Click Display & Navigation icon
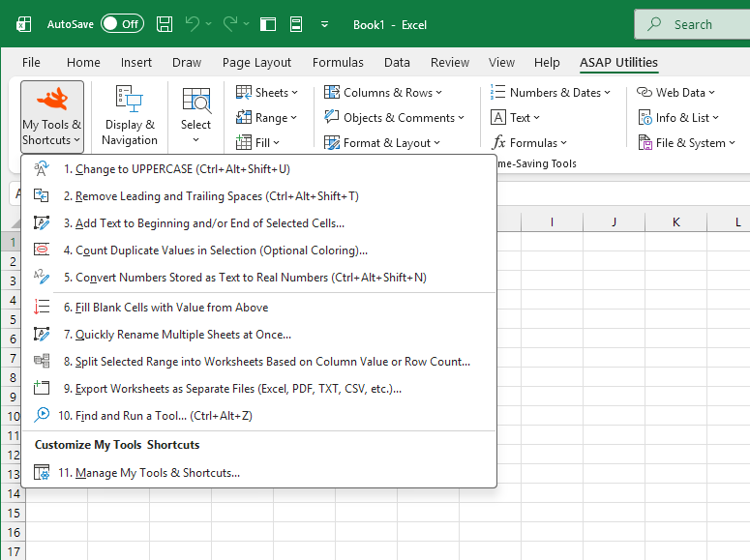Screen dimensions: 750x560 point(129,99)
